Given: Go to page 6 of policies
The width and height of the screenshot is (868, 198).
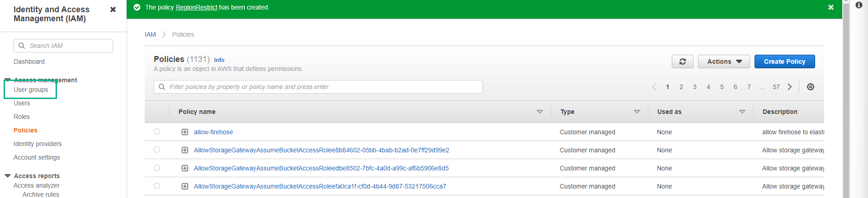Looking at the screenshot, I should pyautogui.click(x=736, y=87).
